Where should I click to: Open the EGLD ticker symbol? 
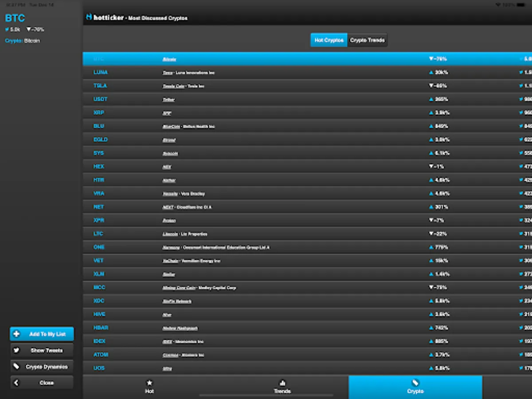pos(101,140)
